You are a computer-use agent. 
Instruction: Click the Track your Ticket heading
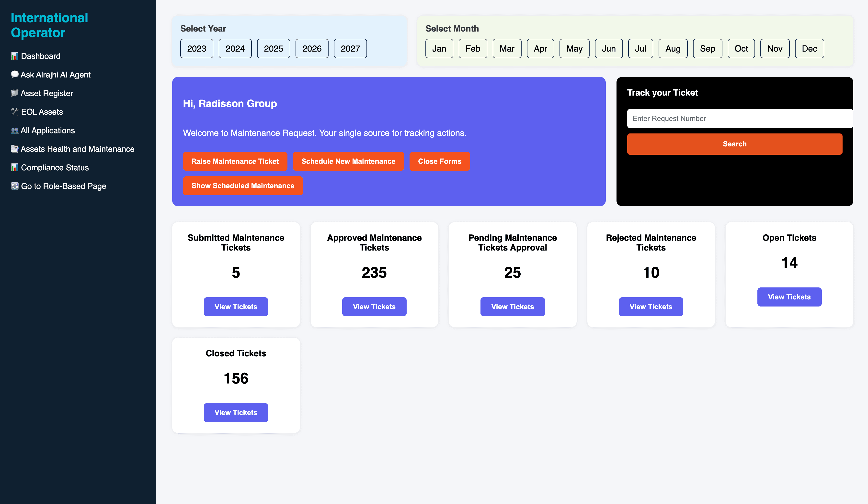[x=662, y=93]
